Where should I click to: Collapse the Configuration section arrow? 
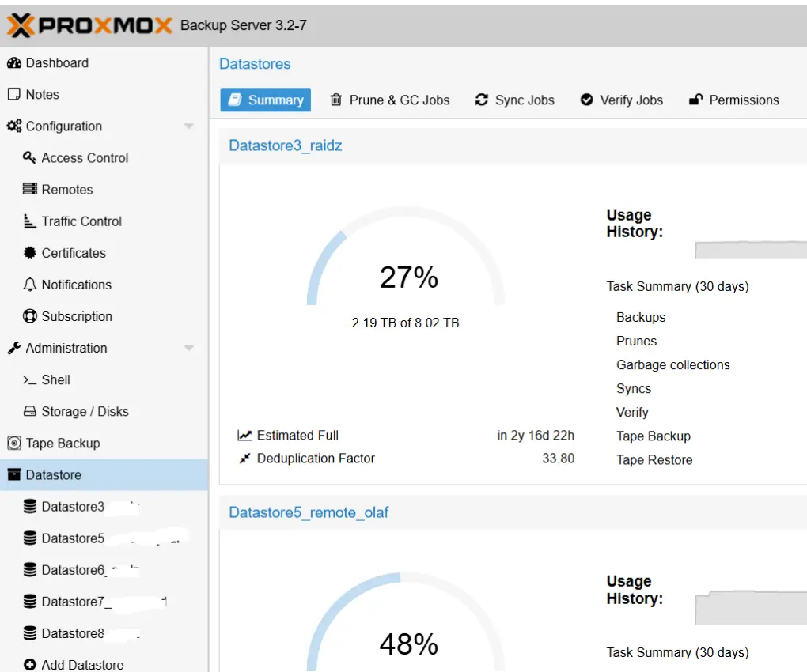pyautogui.click(x=189, y=126)
